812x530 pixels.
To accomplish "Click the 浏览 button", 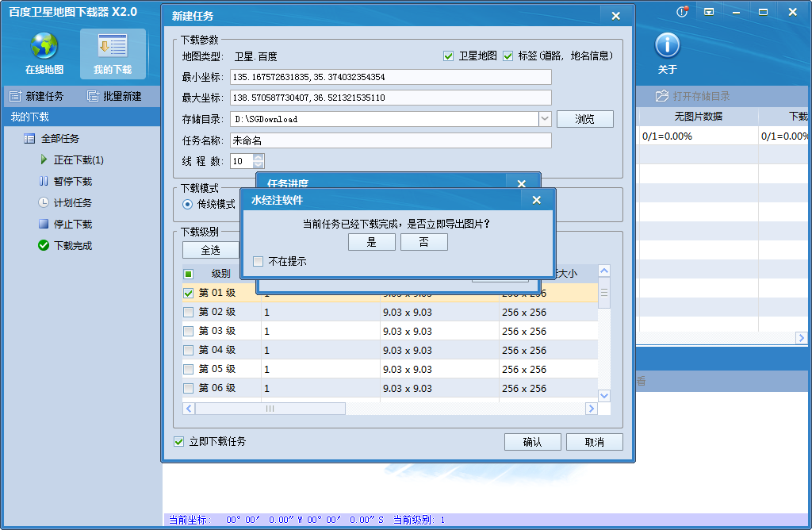I will click(x=584, y=119).
